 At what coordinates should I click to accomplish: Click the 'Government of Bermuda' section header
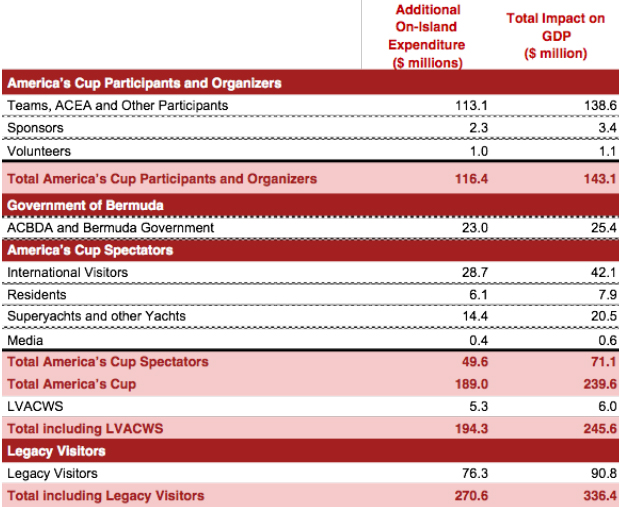pyautogui.click(x=84, y=204)
